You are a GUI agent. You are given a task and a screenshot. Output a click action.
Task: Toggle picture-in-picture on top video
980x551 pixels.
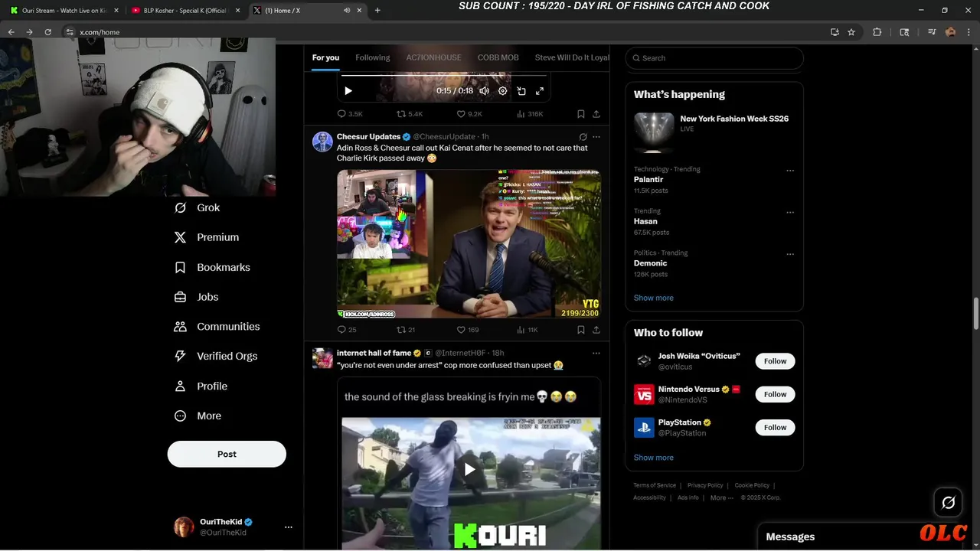[x=521, y=91]
